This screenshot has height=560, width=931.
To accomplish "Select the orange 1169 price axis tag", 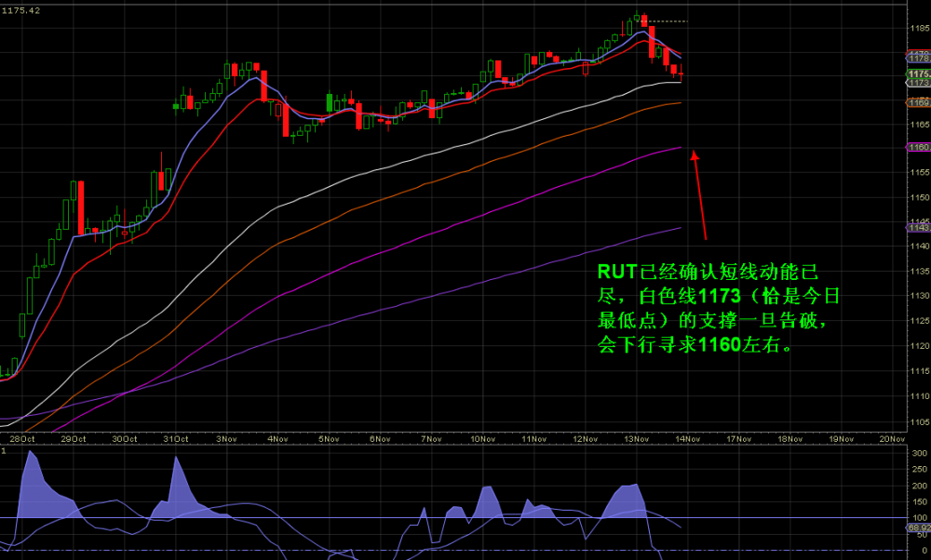I will click(918, 101).
